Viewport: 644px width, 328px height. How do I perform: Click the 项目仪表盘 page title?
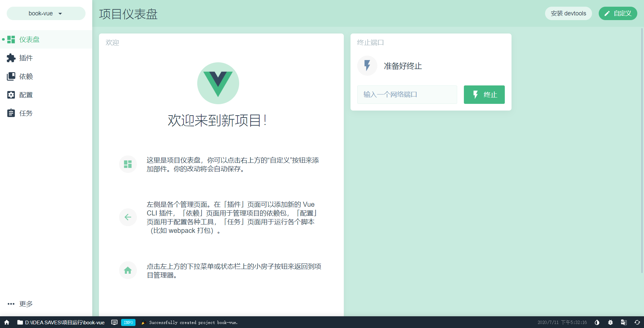(128, 14)
